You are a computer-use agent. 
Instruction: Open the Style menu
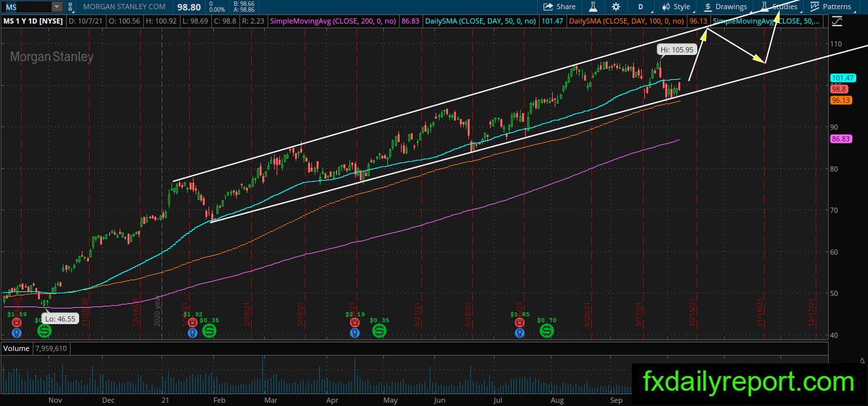676,7
